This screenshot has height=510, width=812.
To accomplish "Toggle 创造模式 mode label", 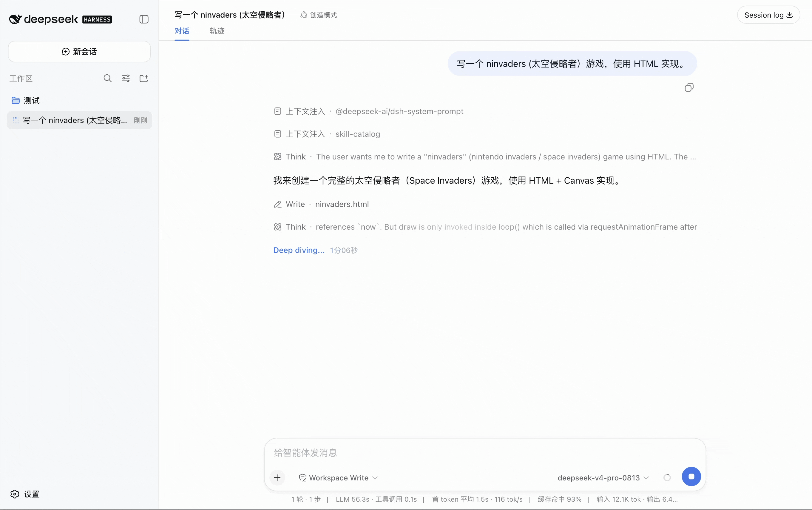I will [x=323, y=15].
